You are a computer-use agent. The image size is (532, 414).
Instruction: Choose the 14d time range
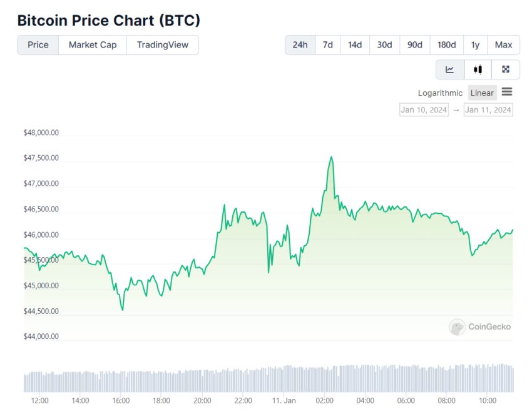click(x=355, y=45)
